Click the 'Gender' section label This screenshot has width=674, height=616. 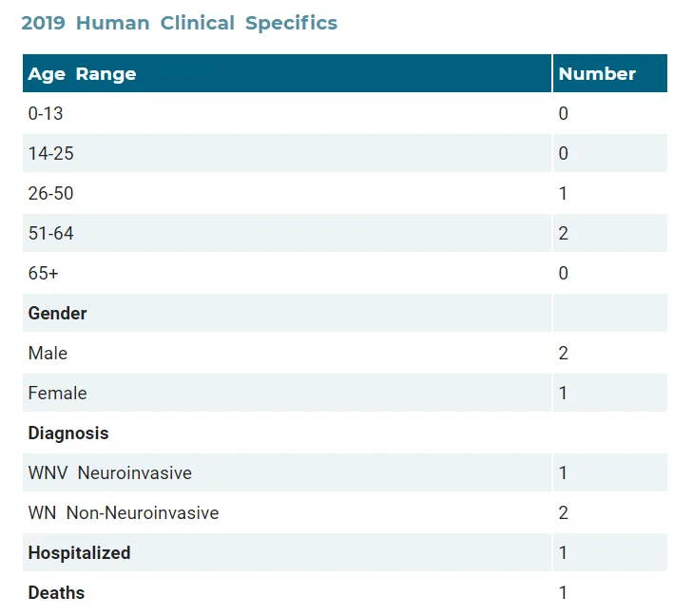click(57, 313)
